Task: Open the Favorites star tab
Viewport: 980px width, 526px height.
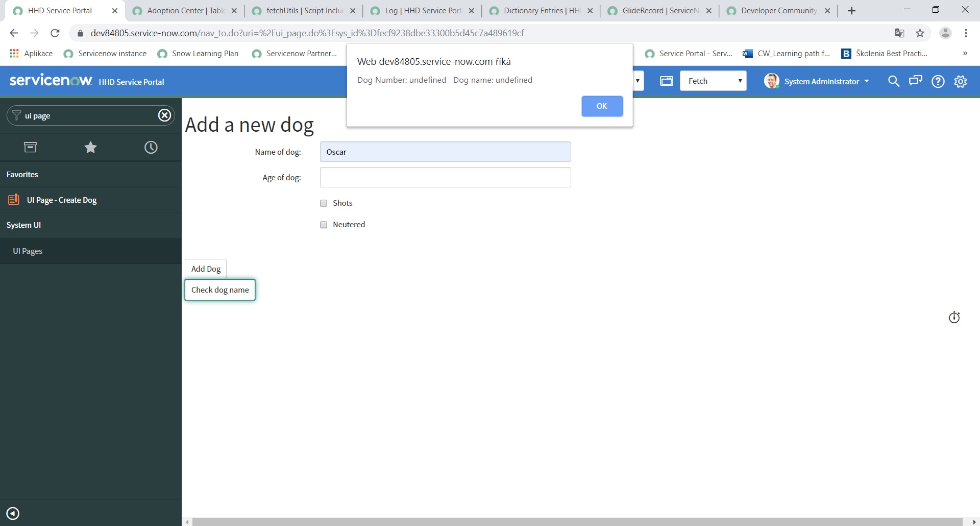Action: (90, 148)
